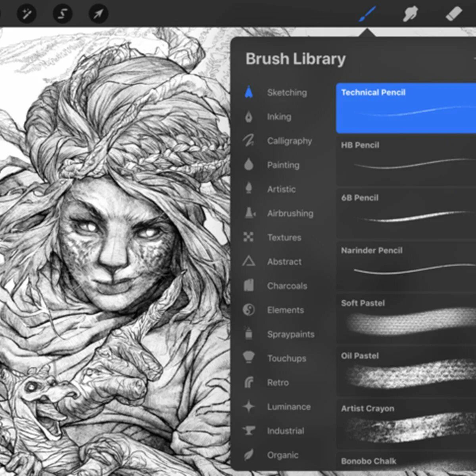The image size is (476, 476).
Task: Click the Inking pen nib icon
Action: click(x=249, y=117)
